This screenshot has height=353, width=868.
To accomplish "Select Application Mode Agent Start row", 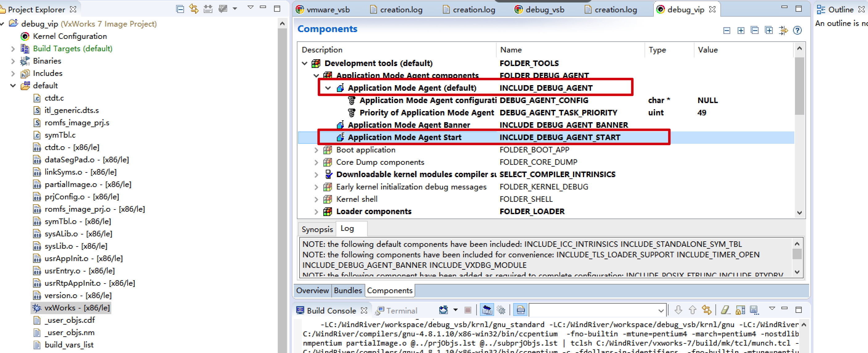I will (x=546, y=137).
